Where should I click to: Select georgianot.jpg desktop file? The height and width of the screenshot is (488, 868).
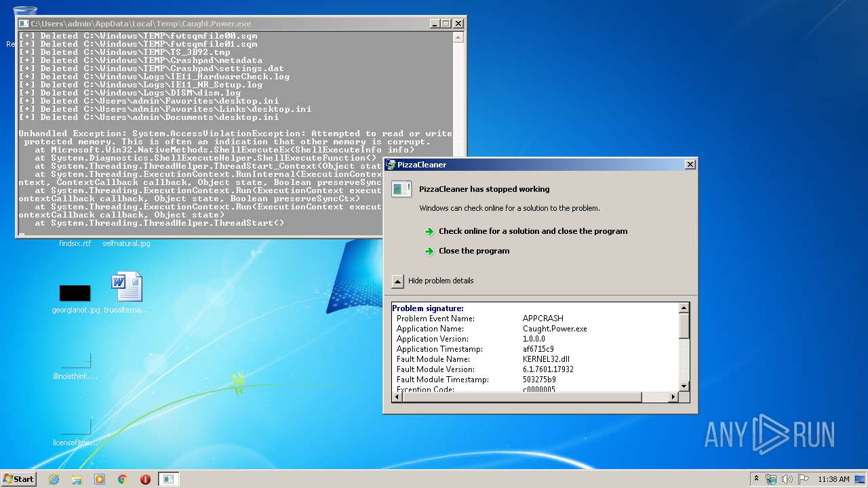coord(75,298)
